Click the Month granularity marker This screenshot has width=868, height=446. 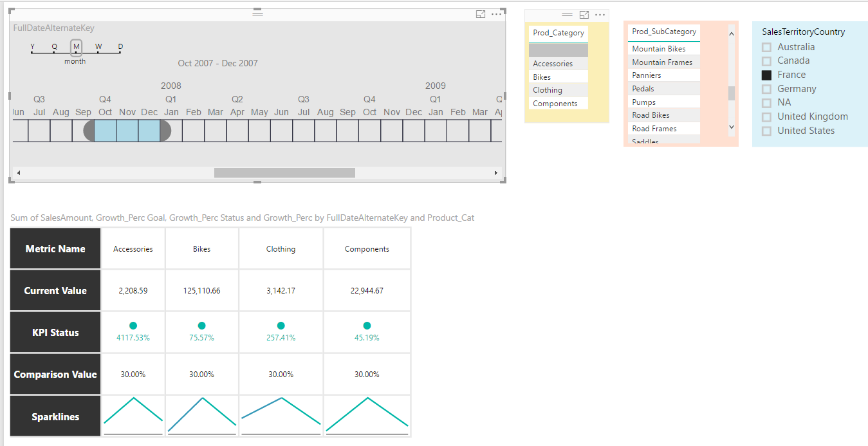(x=76, y=48)
